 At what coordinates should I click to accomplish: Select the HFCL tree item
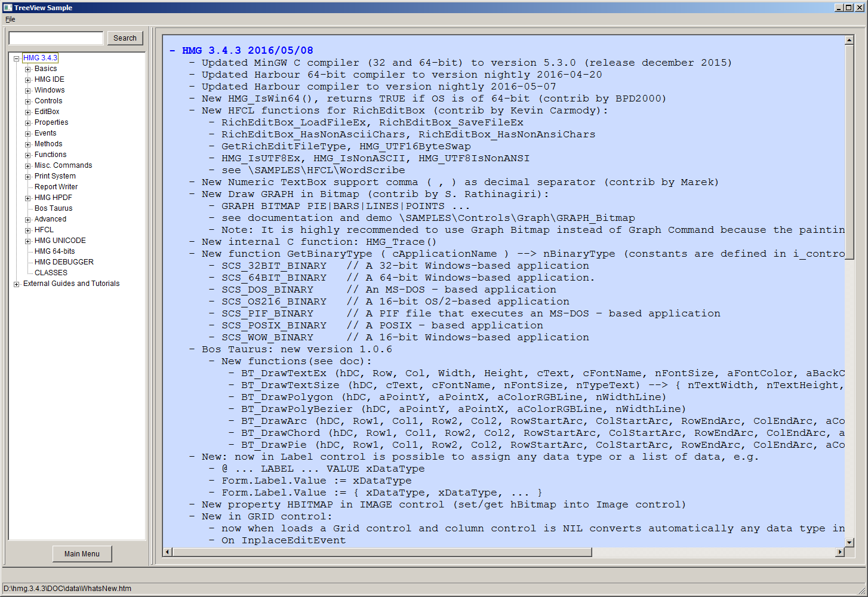44,230
